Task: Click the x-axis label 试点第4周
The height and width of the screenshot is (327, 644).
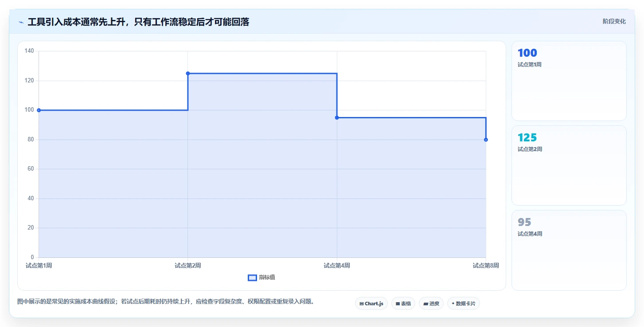Action: pyautogui.click(x=337, y=265)
